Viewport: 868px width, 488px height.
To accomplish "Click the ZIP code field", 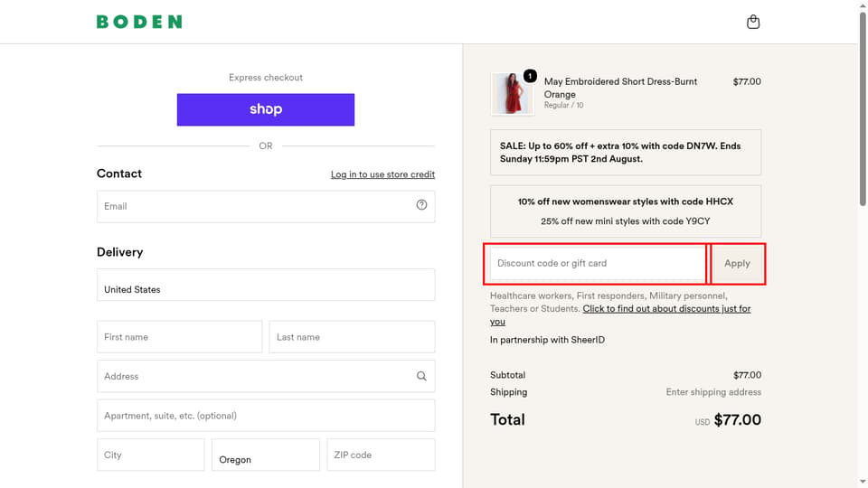I will pos(381,455).
